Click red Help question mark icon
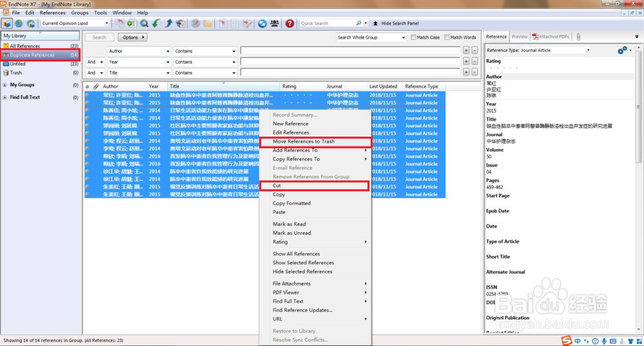The image size is (644, 346). click(x=290, y=23)
